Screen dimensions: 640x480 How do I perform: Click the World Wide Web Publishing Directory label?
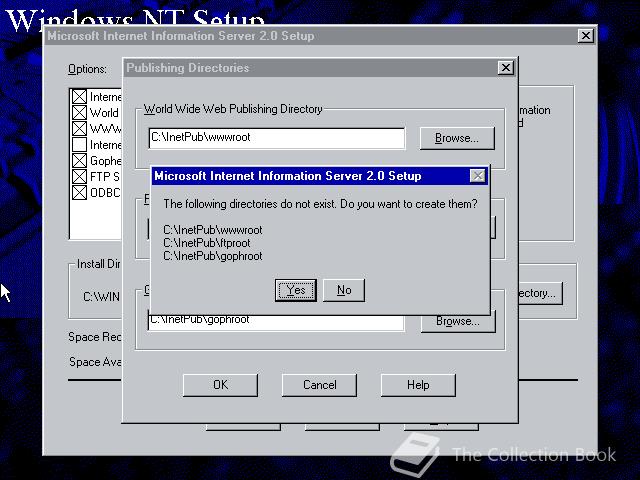point(233,109)
